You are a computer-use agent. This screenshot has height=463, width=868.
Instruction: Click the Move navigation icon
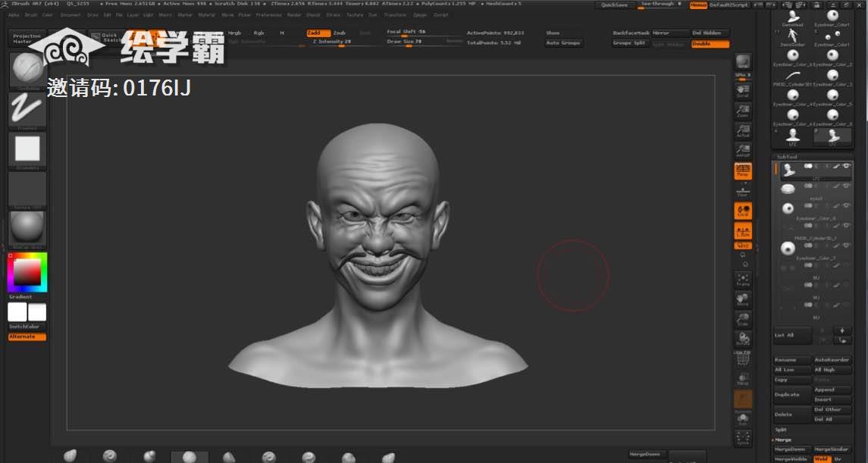pyautogui.click(x=743, y=300)
